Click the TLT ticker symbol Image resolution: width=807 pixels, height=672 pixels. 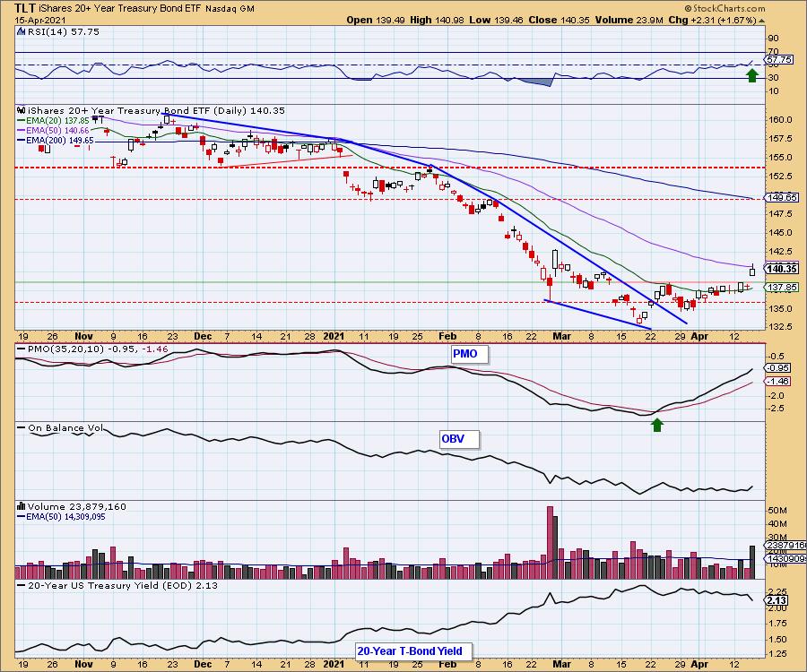pyautogui.click(x=25, y=8)
